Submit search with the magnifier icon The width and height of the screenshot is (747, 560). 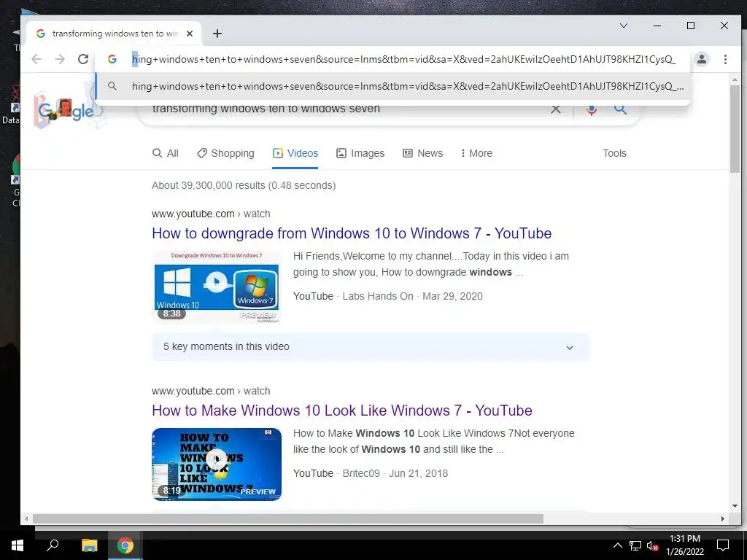(x=620, y=109)
